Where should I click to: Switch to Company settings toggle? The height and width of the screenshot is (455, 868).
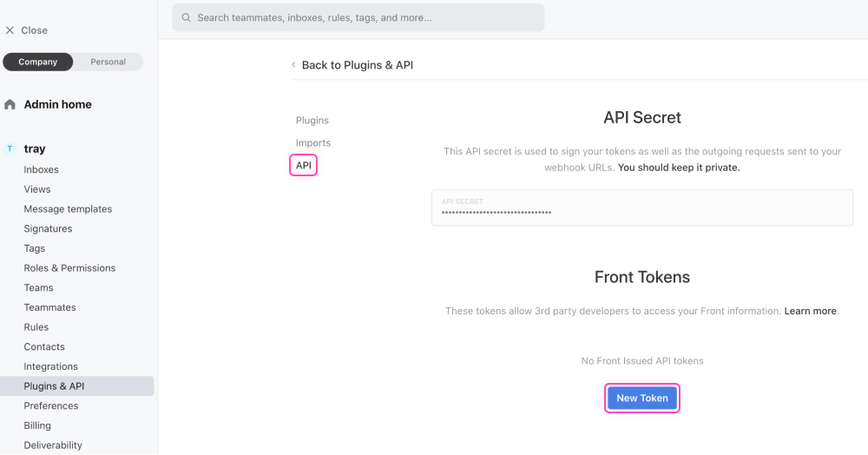pos(37,62)
